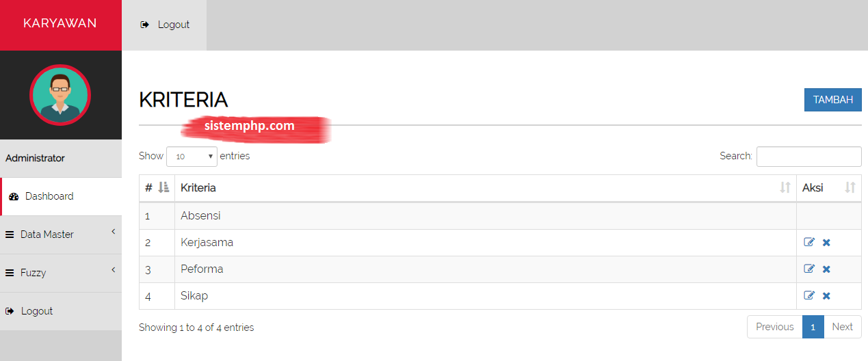Viewport: 868px width, 361px height.
Task: Edit the Peforma criteria
Action: pos(809,269)
